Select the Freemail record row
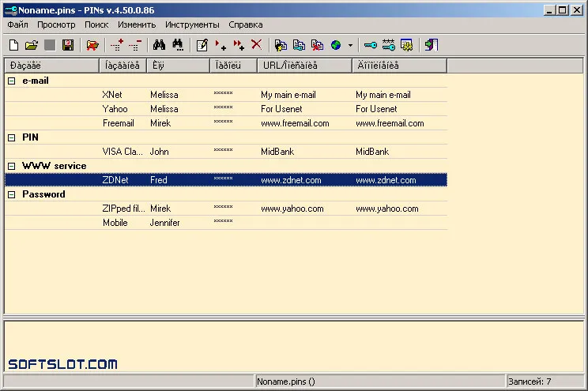Image resolution: width=588 pixels, height=391 pixels. [x=226, y=123]
